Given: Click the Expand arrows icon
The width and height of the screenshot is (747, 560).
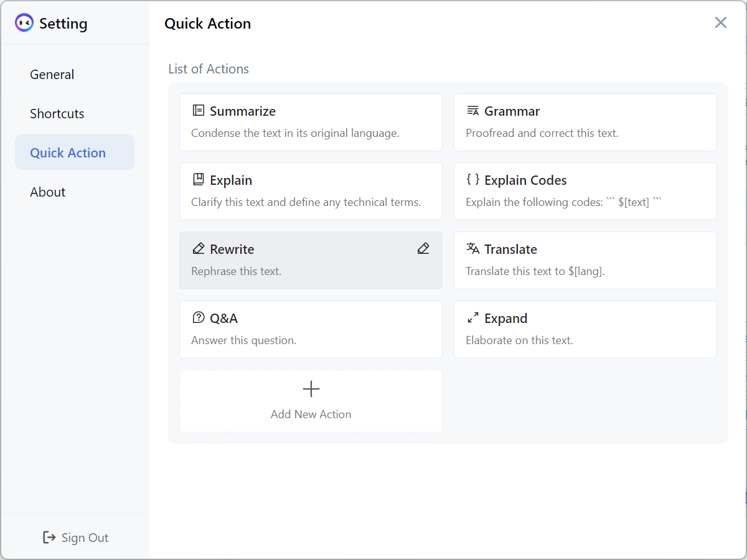Looking at the screenshot, I should pyautogui.click(x=472, y=318).
